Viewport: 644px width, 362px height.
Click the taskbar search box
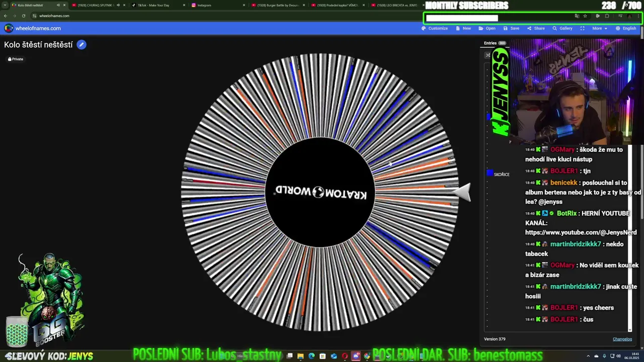coord(257,356)
